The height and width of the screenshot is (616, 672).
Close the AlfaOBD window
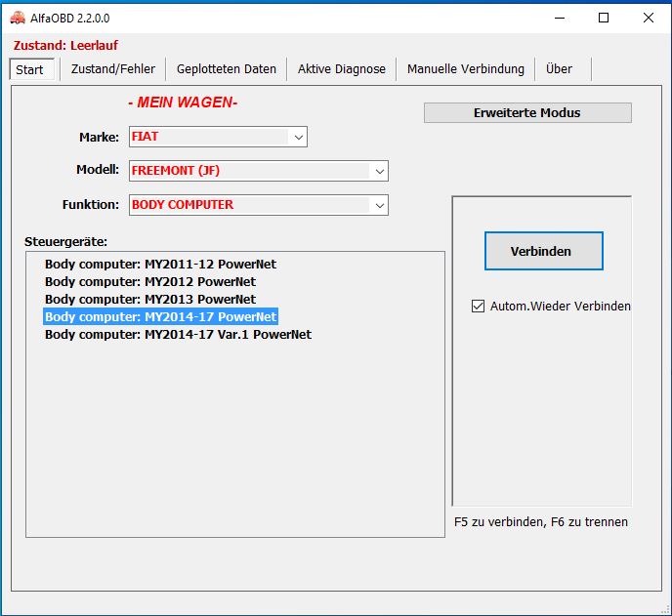pyautogui.click(x=649, y=17)
